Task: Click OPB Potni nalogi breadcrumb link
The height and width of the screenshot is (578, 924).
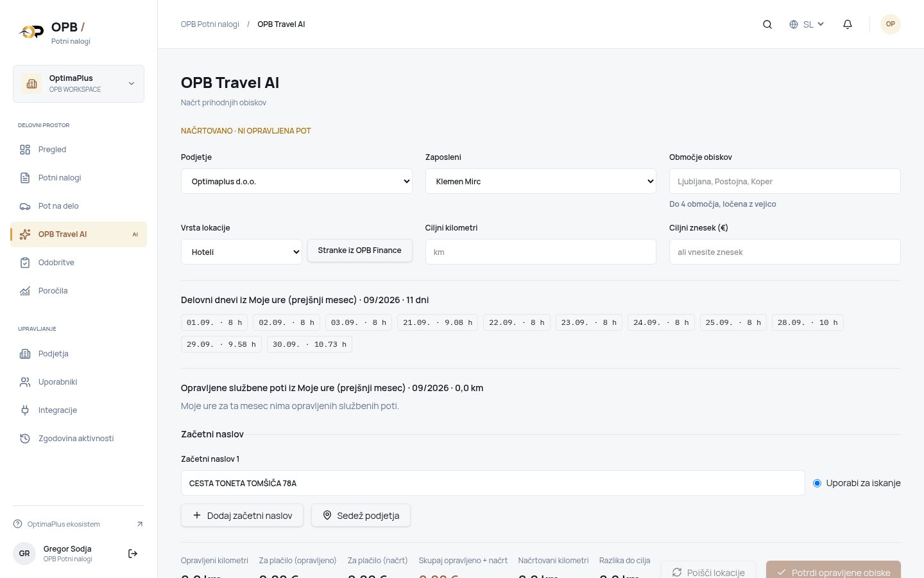Action: click(210, 24)
